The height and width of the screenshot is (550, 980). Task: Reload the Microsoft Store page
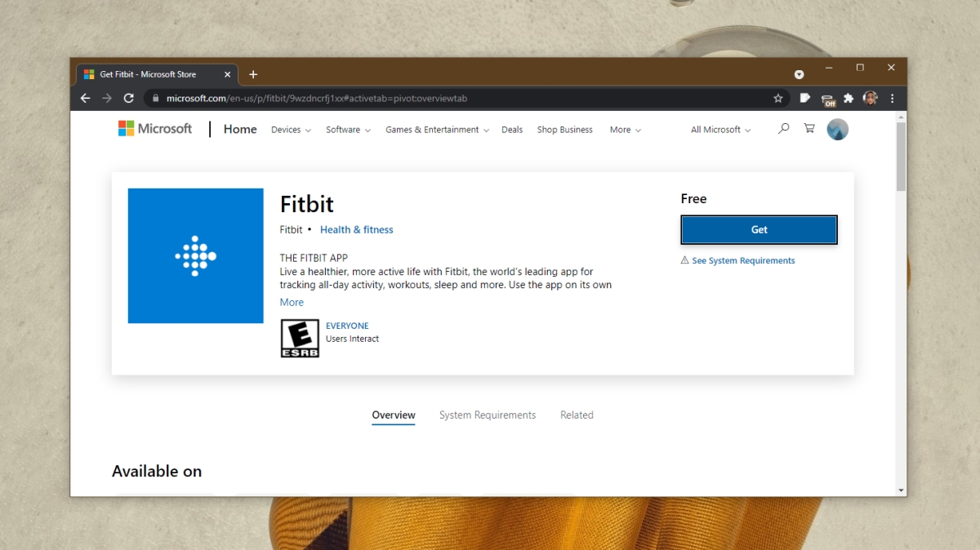128,98
